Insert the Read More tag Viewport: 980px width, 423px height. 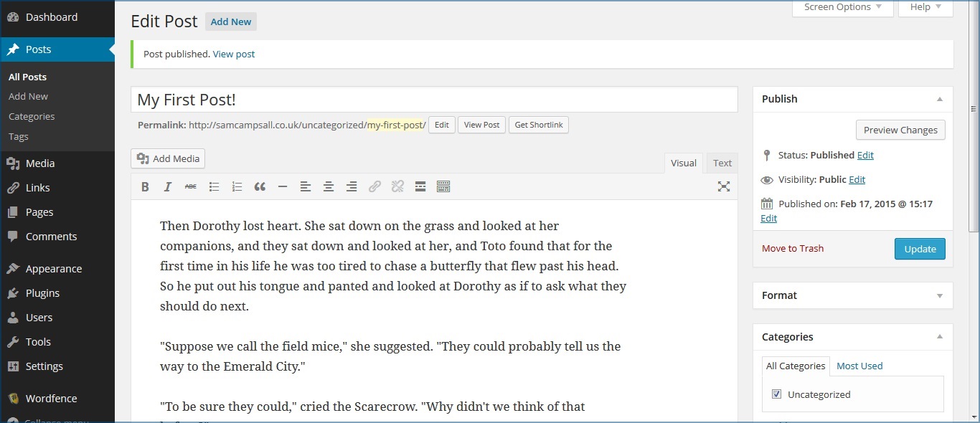pos(420,187)
